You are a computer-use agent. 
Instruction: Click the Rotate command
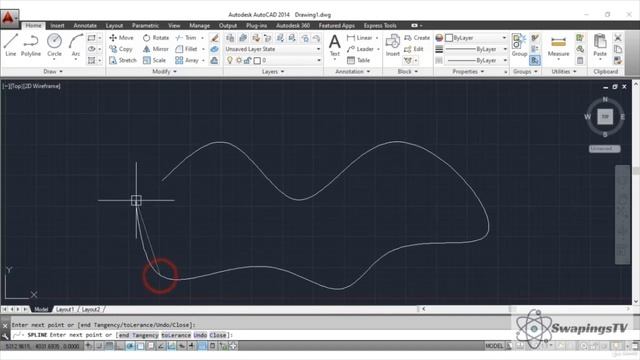click(156, 38)
